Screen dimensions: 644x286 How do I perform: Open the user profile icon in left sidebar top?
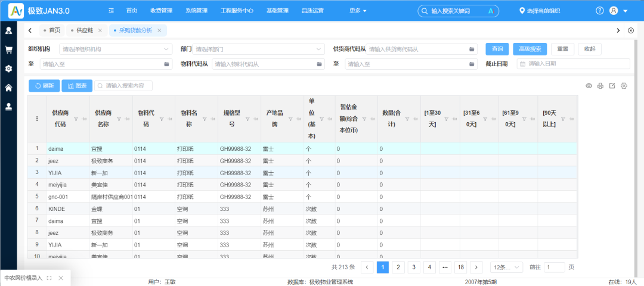coord(8,30)
